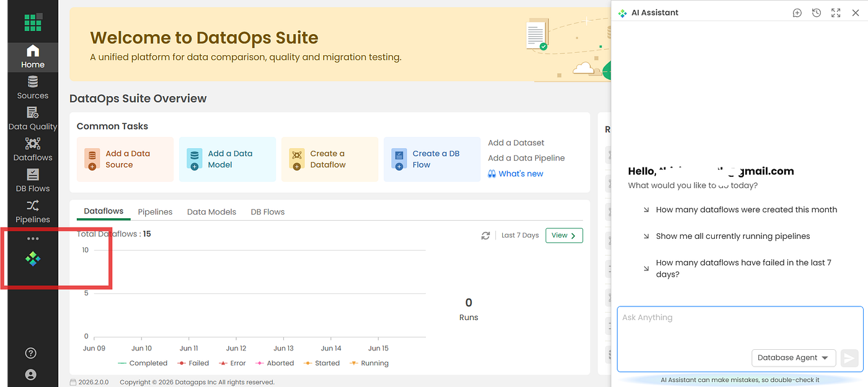Screen dimensions: 868x387
Task: Click the send message button
Action: (849, 358)
